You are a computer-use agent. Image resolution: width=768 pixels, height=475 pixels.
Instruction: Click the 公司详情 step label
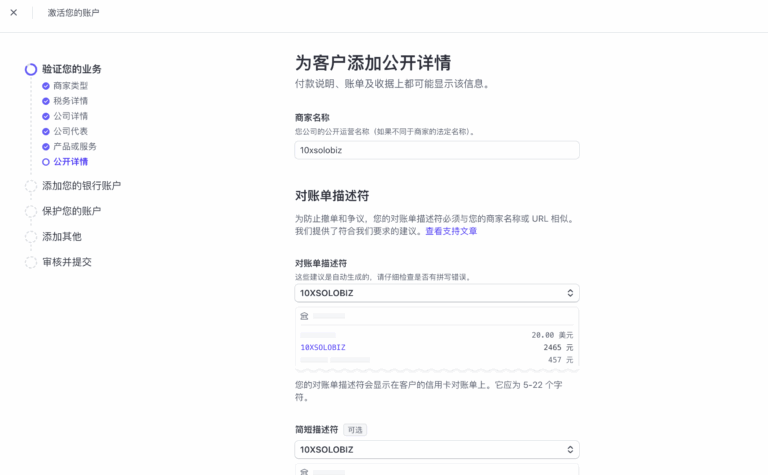click(71, 116)
